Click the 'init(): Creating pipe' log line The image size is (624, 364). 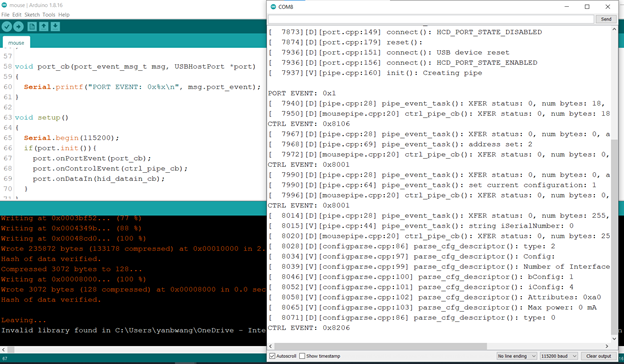click(x=375, y=73)
